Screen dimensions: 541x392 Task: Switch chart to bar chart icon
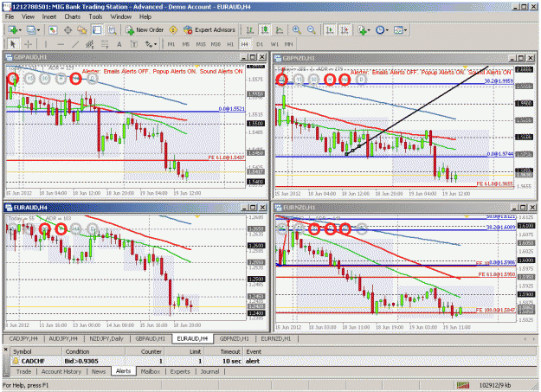click(250, 30)
